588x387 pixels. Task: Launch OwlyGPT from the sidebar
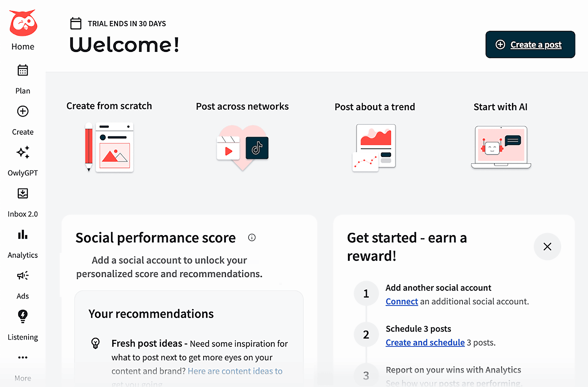click(23, 162)
